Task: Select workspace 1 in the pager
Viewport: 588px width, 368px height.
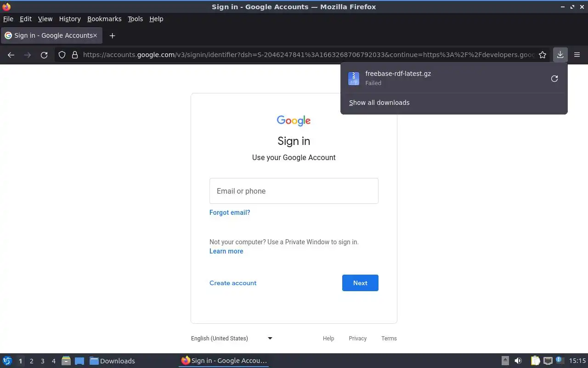Action: tap(20, 361)
